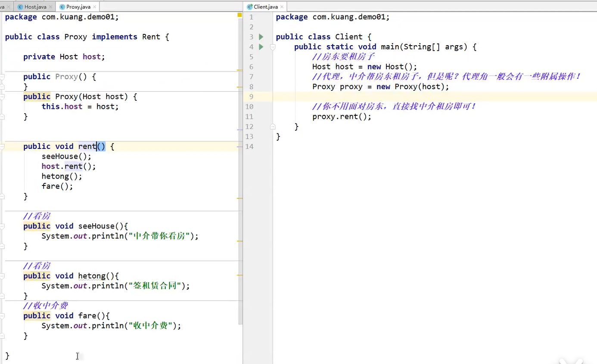Click the end fold marker of the hetong() method
Image resolution: width=597 pixels, height=364 pixels.
click(2, 296)
